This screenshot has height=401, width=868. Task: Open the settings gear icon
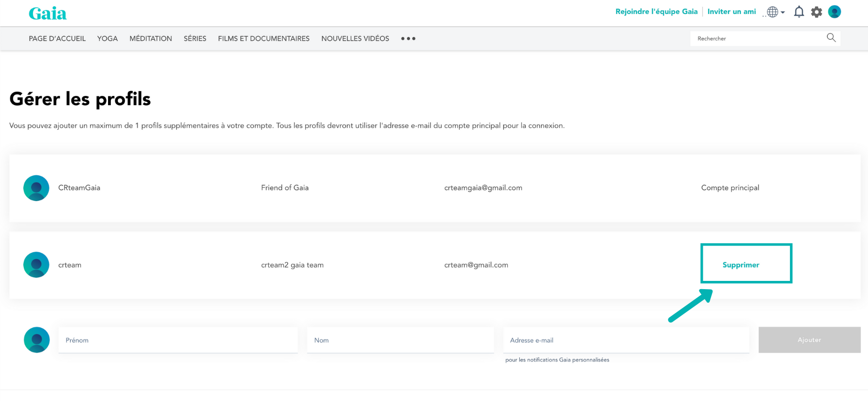[x=817, y=12]
